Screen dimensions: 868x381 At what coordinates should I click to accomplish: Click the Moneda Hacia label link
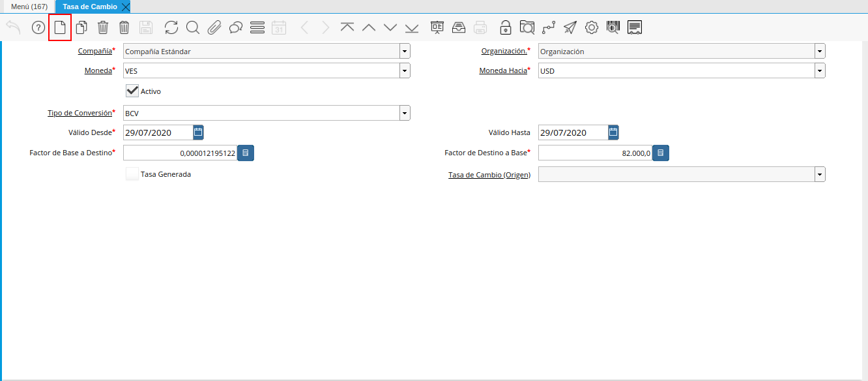pyautogui.click(x=503, y=70)
